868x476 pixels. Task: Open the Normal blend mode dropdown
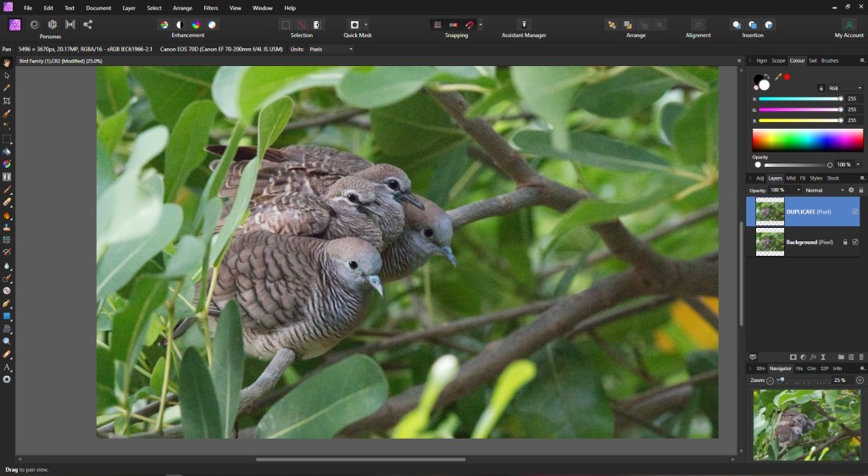tap(824, 190)
